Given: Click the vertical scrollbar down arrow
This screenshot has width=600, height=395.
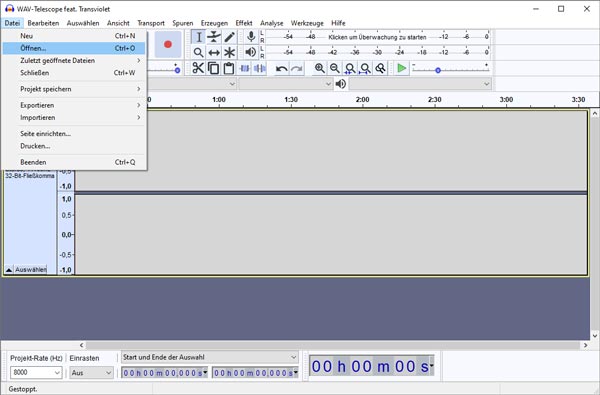Looking at the screenshot, I should [595, 336].
